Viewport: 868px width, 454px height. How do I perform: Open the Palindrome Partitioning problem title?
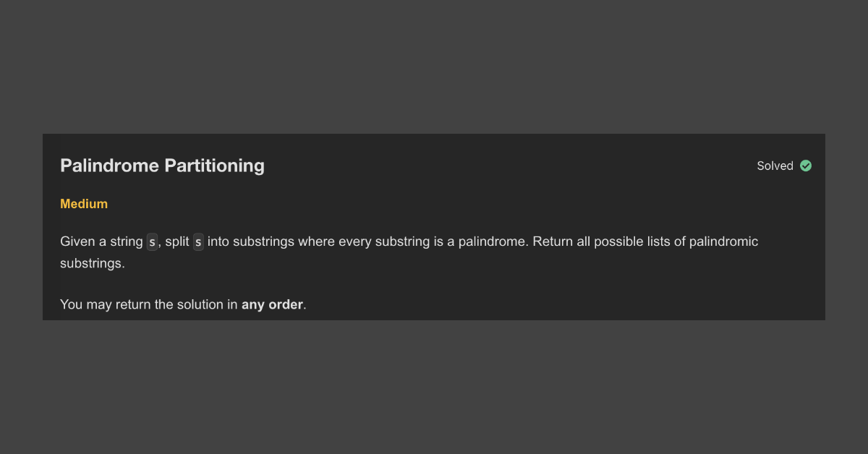click(162, 166)
